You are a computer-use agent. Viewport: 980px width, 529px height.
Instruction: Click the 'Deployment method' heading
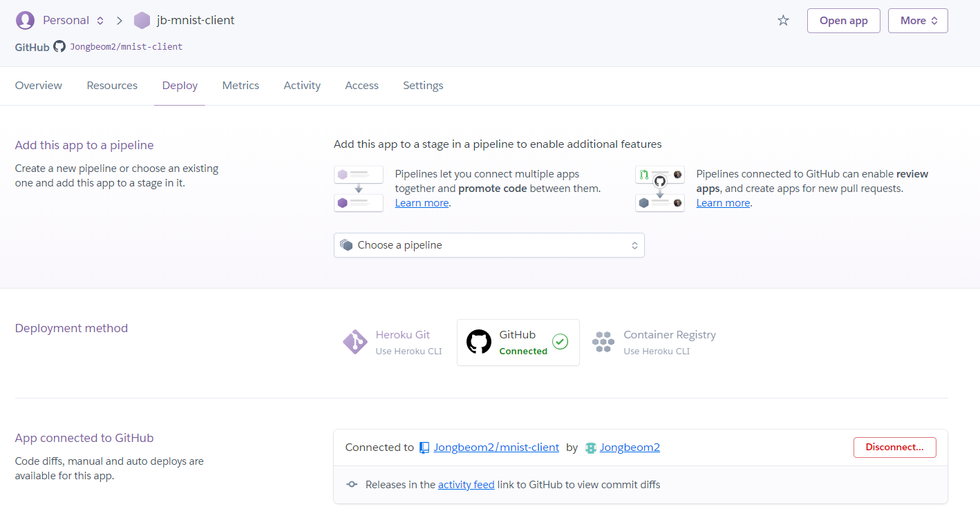point(71,328)
